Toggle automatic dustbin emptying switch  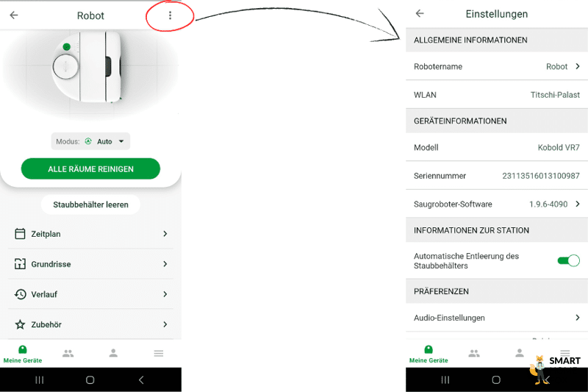(x=568, y=260)
